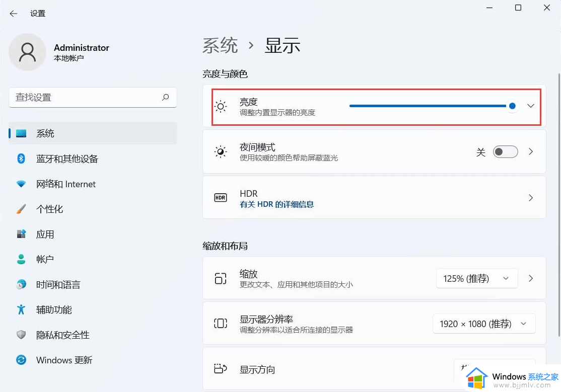561x392 pixels.
Task: Select the 系统 monitor icon in sidebar
Action: click(21, 133)
